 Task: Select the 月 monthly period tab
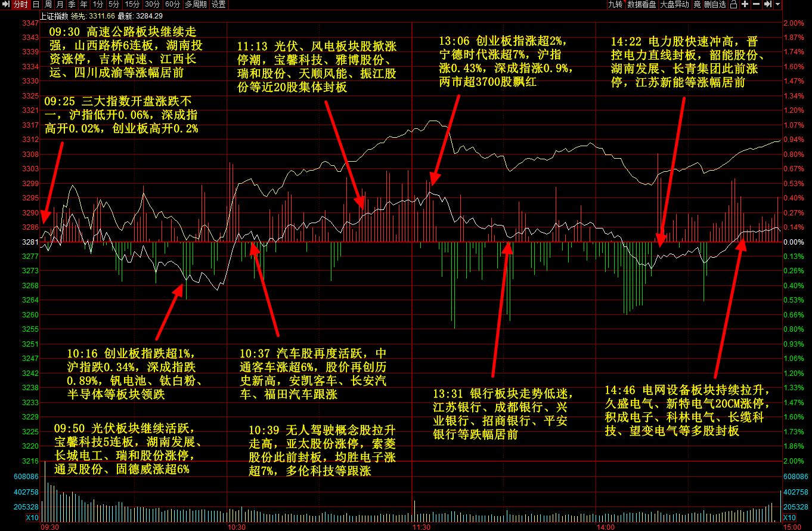pyautogui.click(x=60, y=4)
